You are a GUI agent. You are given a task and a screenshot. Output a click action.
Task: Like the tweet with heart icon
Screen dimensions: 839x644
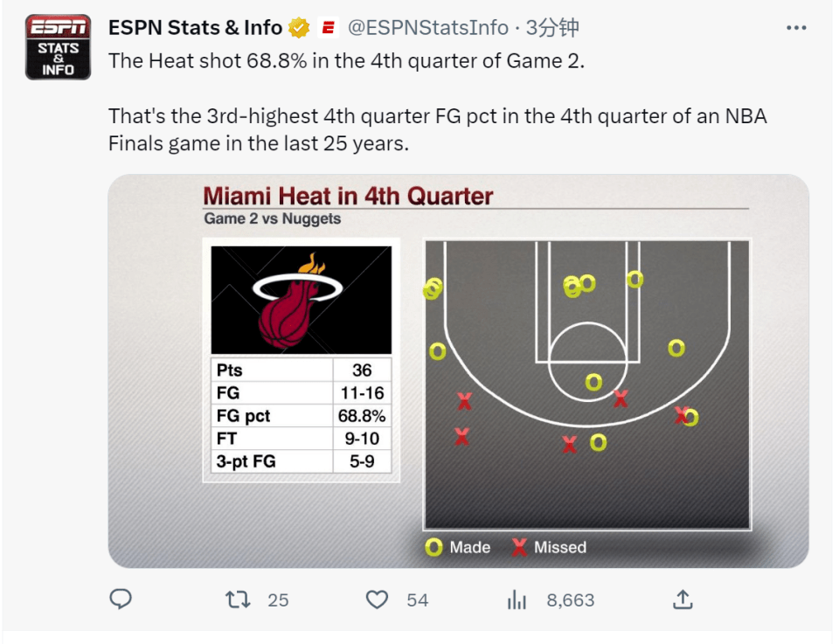[x=377, y=599]
